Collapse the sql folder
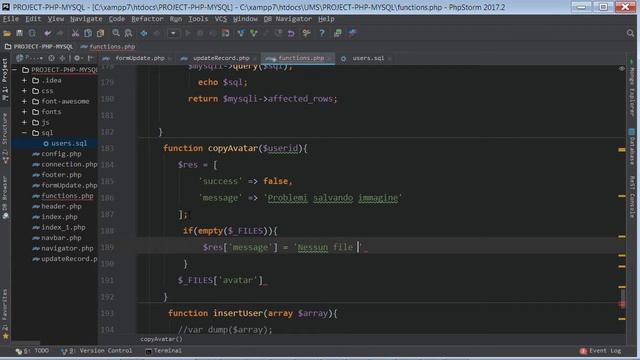 click(x=24, y=133)
